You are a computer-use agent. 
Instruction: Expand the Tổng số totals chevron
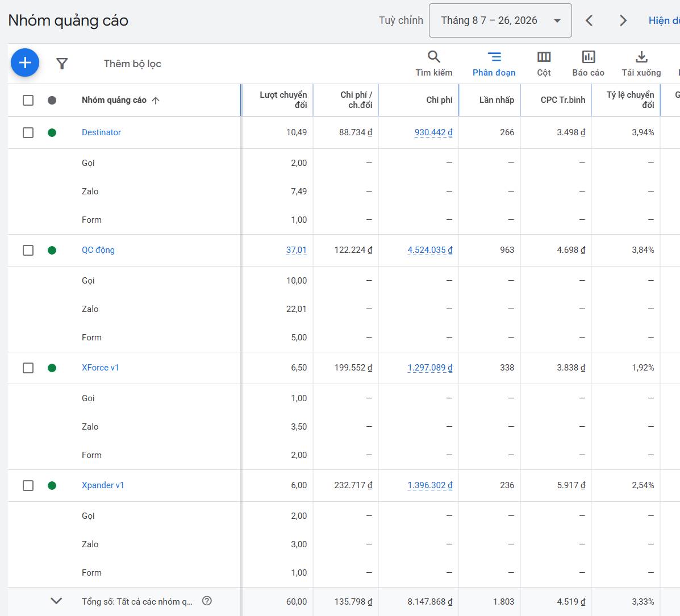[x=56, y=601]
